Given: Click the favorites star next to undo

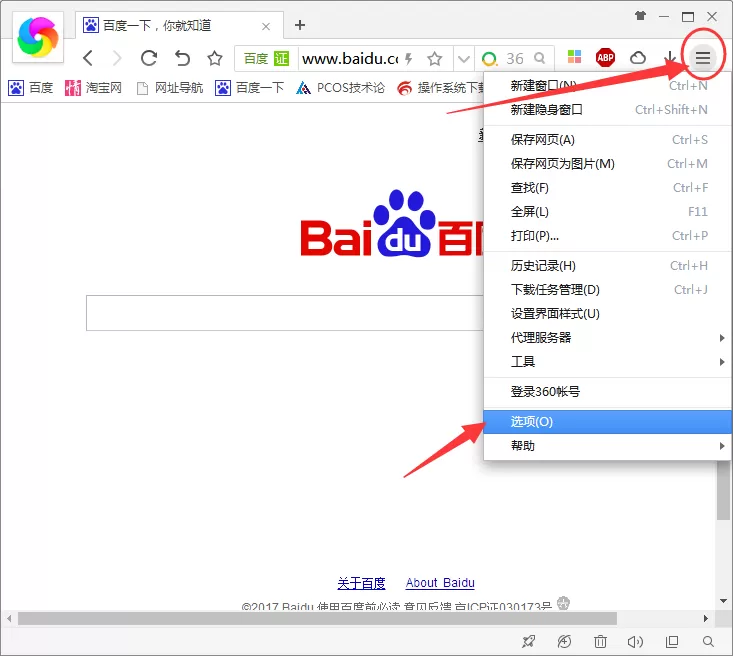Looking at the screenshot, I should tap(215, 58).
